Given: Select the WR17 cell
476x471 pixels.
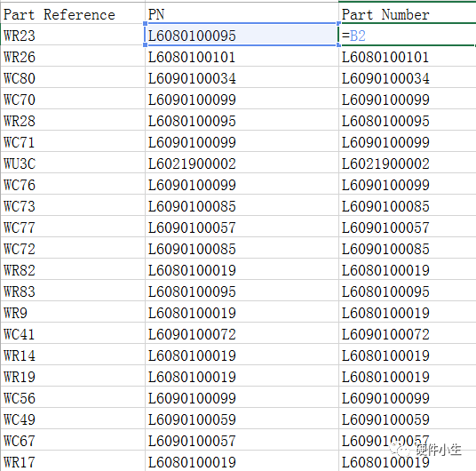Looking at the screenshot, I should pos(73,461).
